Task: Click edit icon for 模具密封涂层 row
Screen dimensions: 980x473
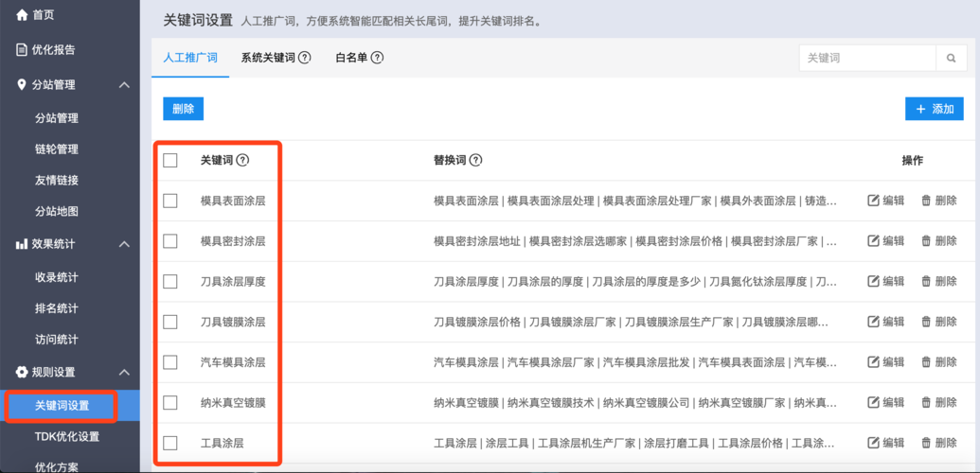Action: pos(874,240)
